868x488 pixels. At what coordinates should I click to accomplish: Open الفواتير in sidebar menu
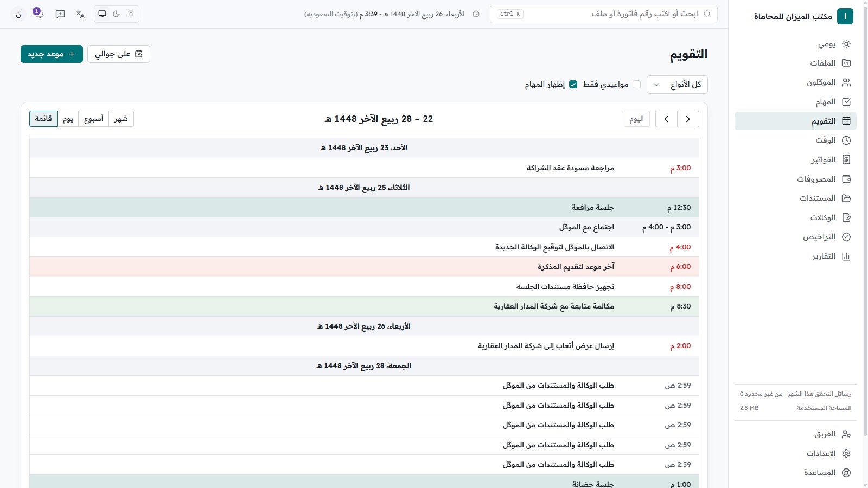tap(795, 159)
